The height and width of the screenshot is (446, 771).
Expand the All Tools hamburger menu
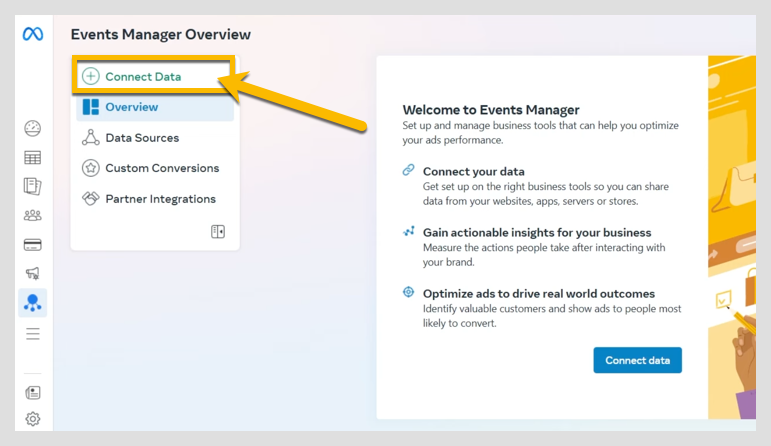(33, 333)
